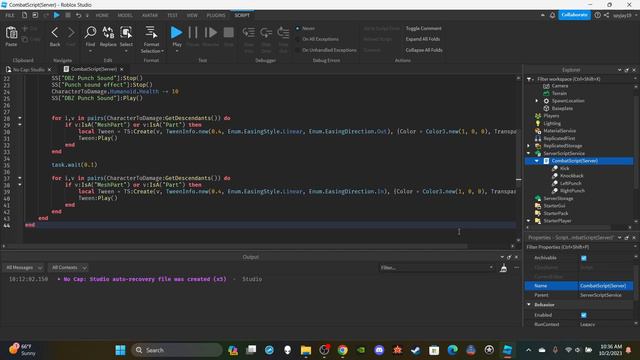Collapse the ServerScriptService tree node
640x360 pixels.
tap(529, 153)
